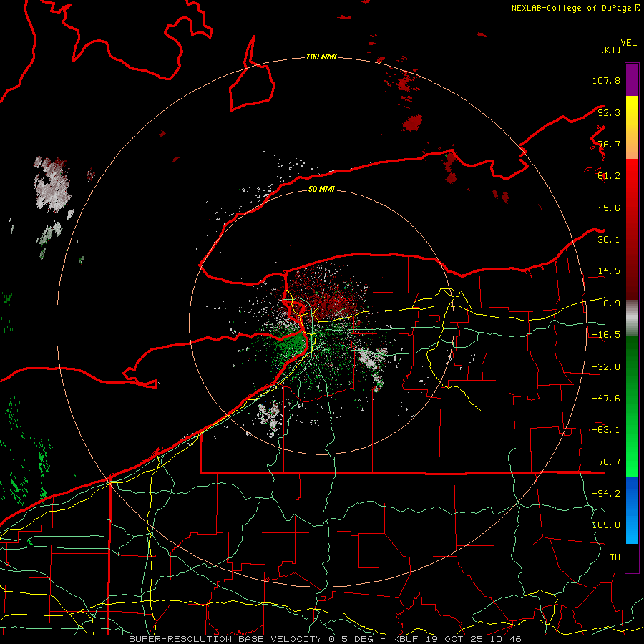Click the blue segment of the color bar
644x644 pixels.
632,510
